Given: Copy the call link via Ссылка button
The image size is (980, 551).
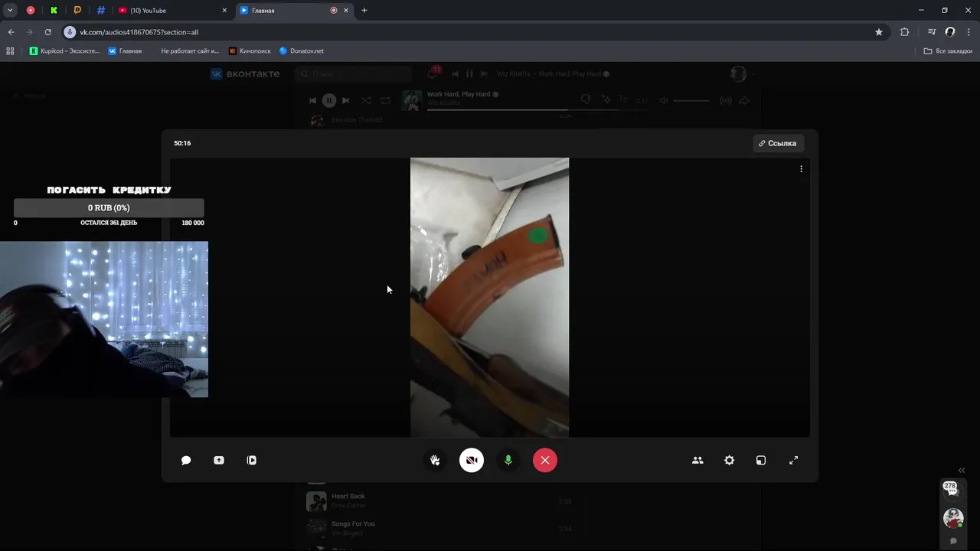Looking at the screenshot, I should pos(778,143).
